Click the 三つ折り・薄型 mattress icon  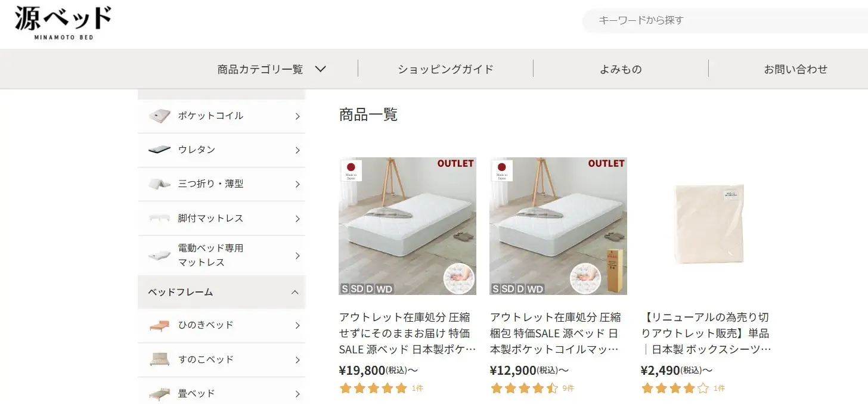[x=160, y=184]
